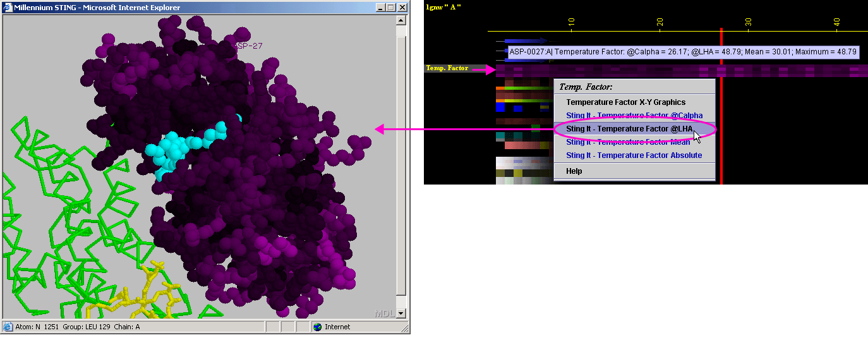Click the purple temperature factor color strip

click(x=682, y=70)
